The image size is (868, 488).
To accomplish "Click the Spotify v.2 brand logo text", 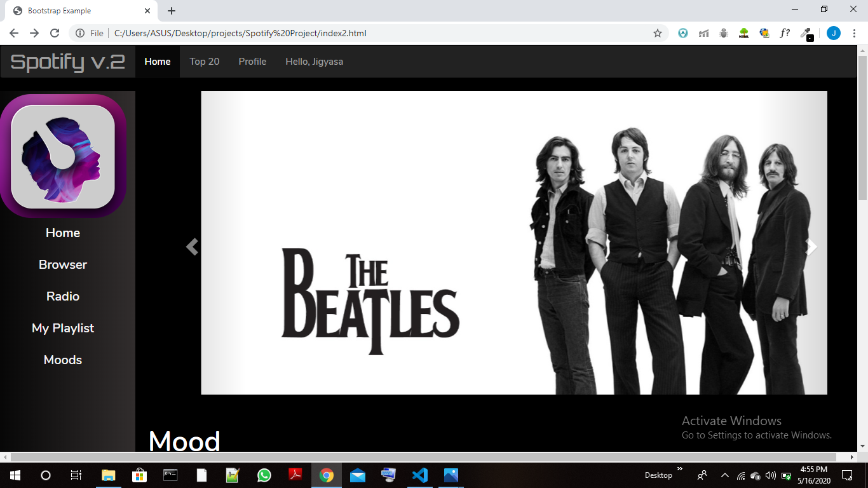I will tap(67, 62).
